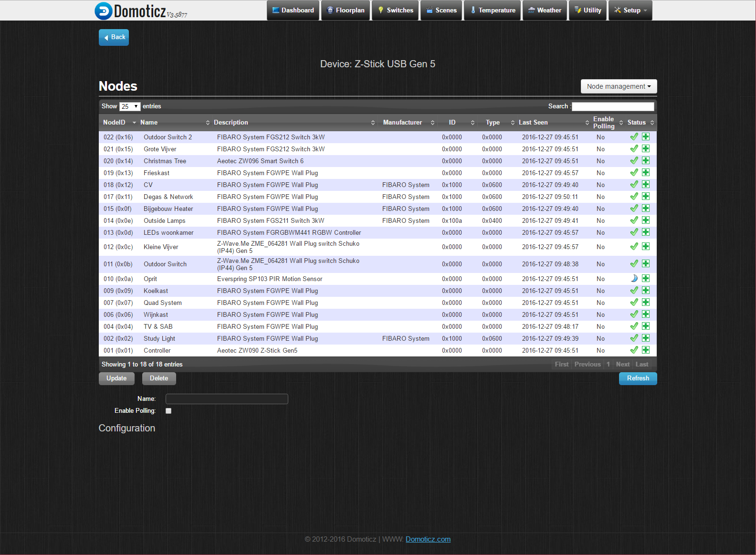The width and height of the screenshot is (756, 555).
Task: Click the Next pagination button
Action: click(x=623, y=364)
